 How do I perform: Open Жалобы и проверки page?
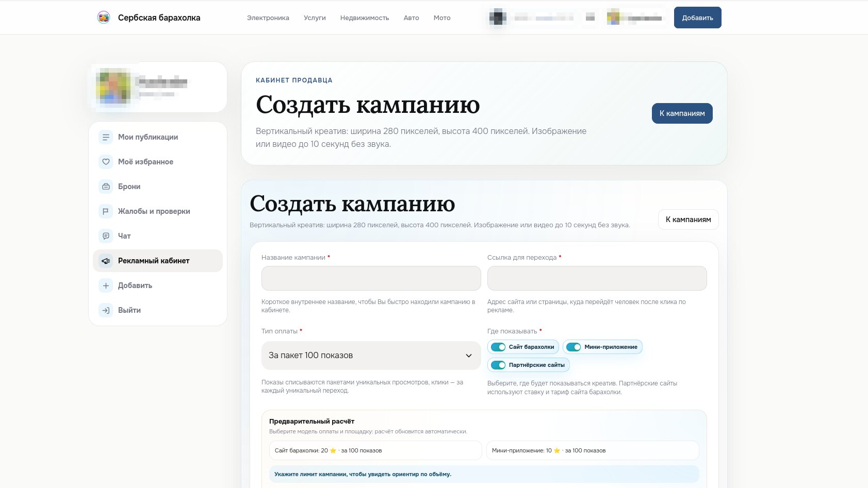click(158, 211)
